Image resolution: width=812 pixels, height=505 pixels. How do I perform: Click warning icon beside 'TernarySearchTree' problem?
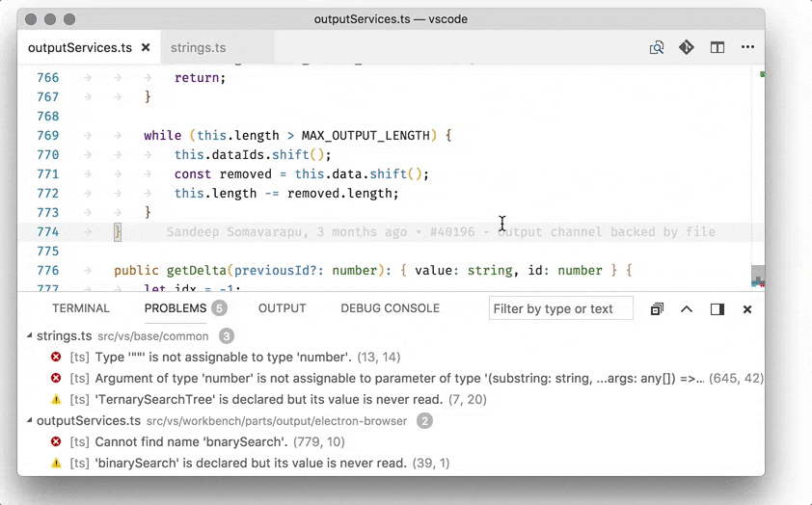(x=56, y=399)
